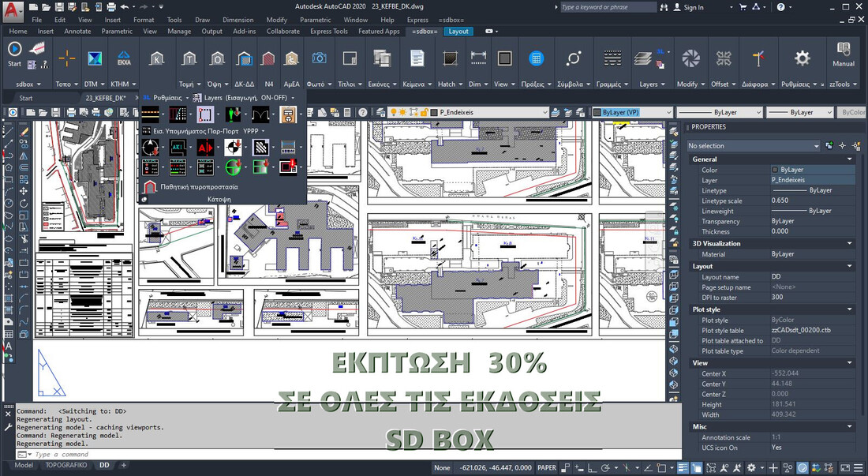Collapse the General properties section
The height and width of the screenshot is (476, 868).
(x=850, y=159)
